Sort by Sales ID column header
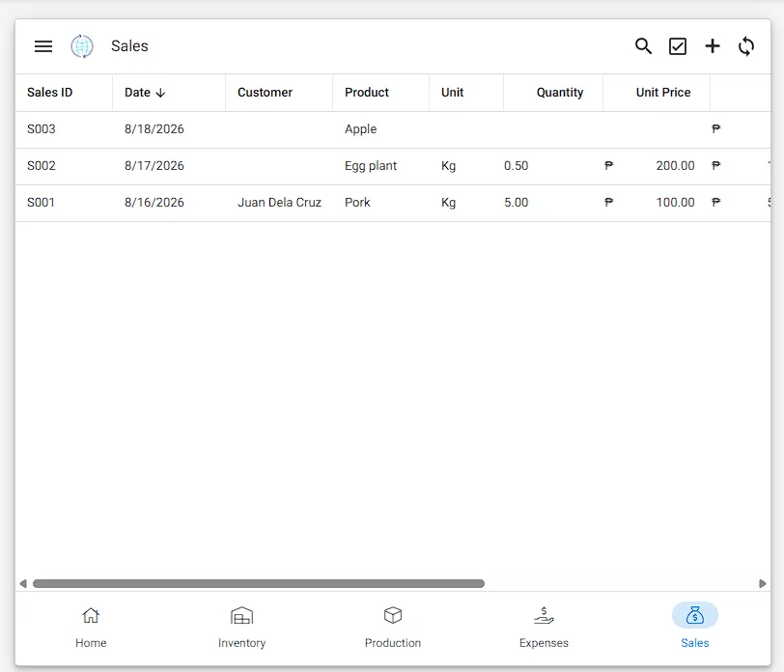Screen dimensions: 784x672 pyautogui.click(x=50, y=93)
